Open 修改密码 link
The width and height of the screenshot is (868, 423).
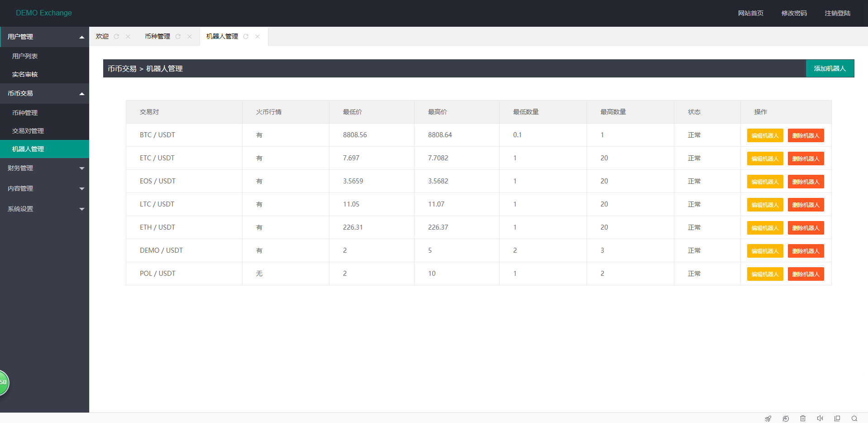pyautogui.click(x=794, y=13)
